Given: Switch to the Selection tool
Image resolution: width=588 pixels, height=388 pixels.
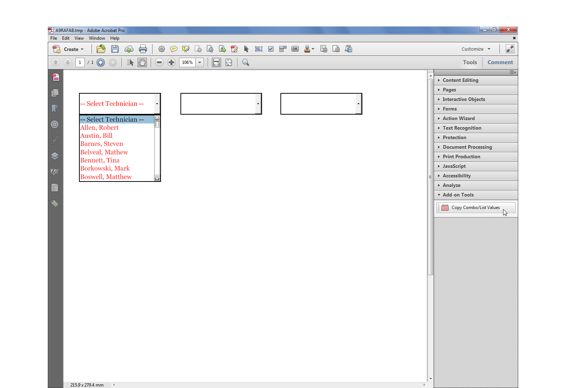Looking at the screenshot, I should [130, 62].
